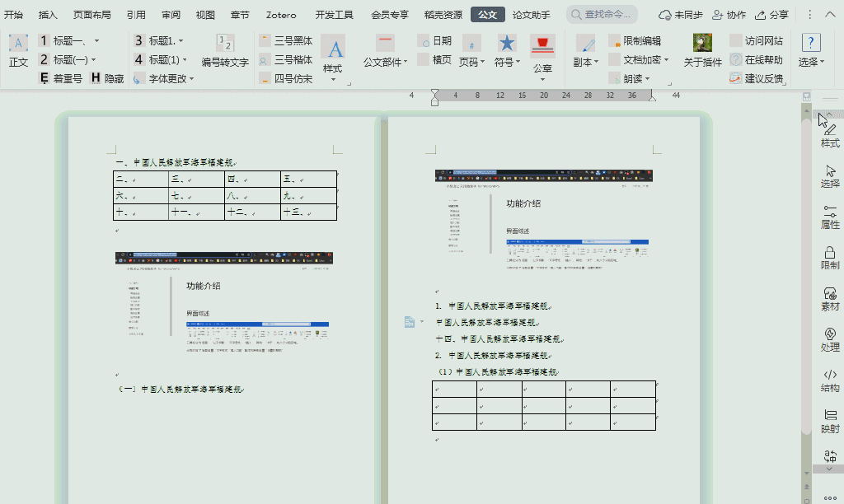Insert a date with 日期
The height and width of the screenshot is (504, 844).
click(434, 41)
